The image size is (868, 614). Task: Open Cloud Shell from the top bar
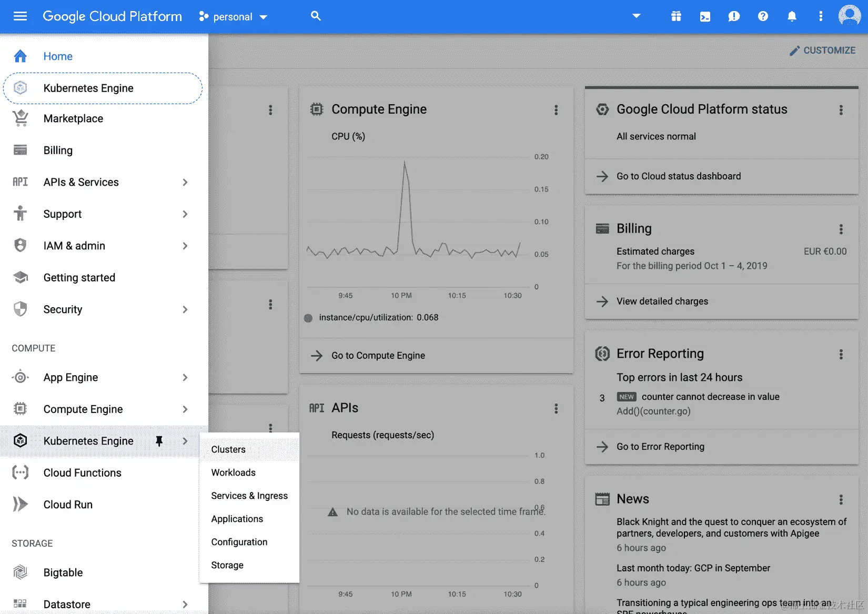point(705,16)
